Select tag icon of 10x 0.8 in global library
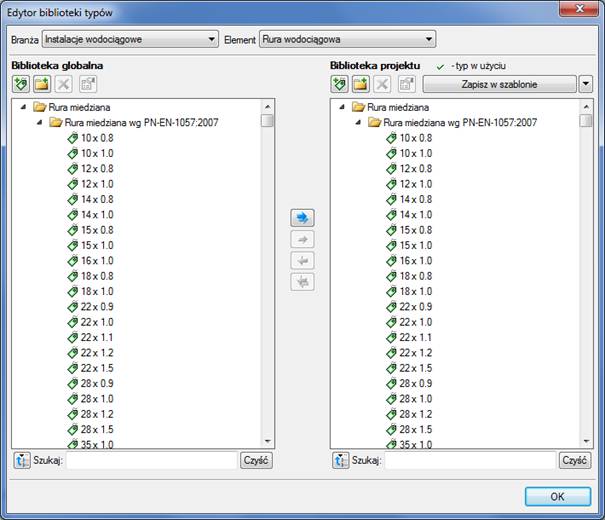Screen dimensions: 605x520 (73, 138)
